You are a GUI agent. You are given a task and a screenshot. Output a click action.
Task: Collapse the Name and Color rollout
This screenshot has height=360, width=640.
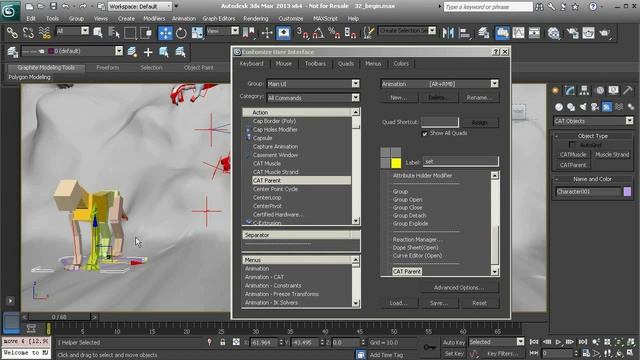click(x=593, y=179)
